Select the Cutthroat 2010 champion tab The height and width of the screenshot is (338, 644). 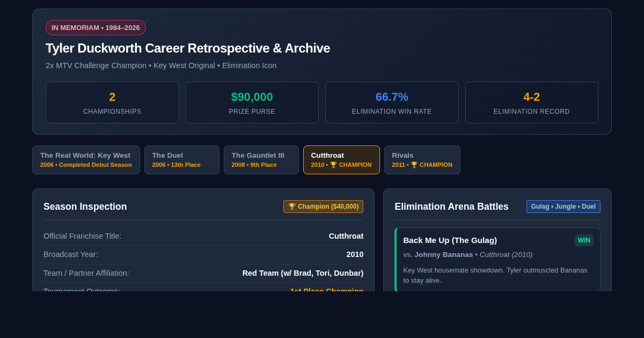click(341, 160)
